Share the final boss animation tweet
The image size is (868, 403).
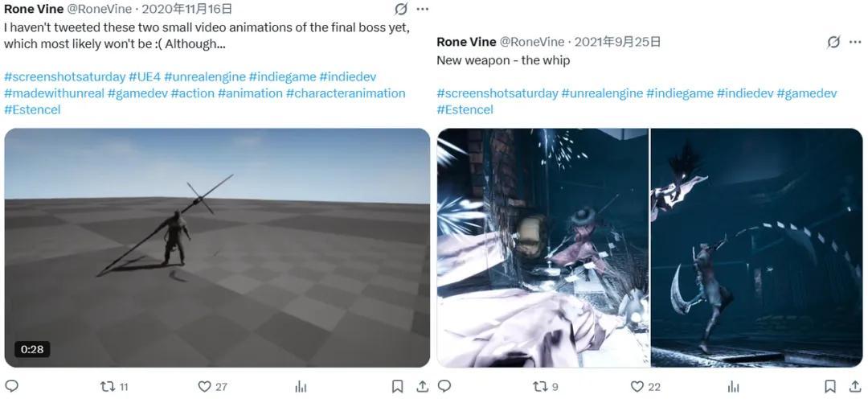point(422,386)
